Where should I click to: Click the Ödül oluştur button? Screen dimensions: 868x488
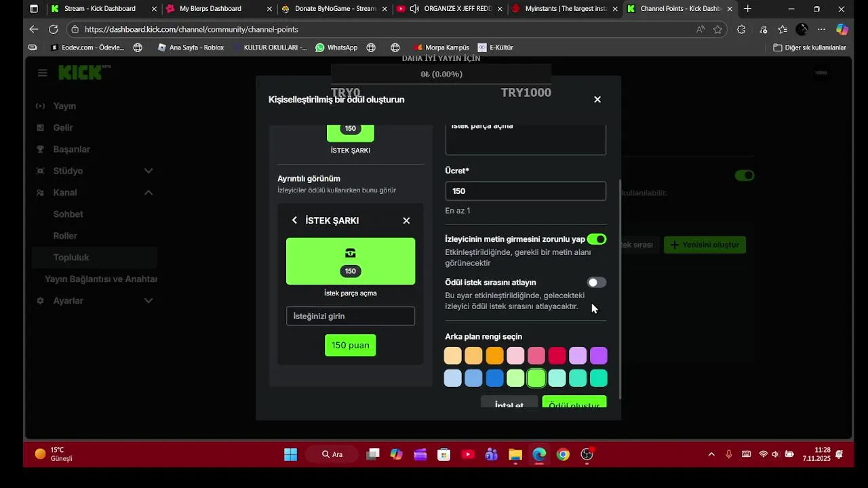(x=574, y=402)
